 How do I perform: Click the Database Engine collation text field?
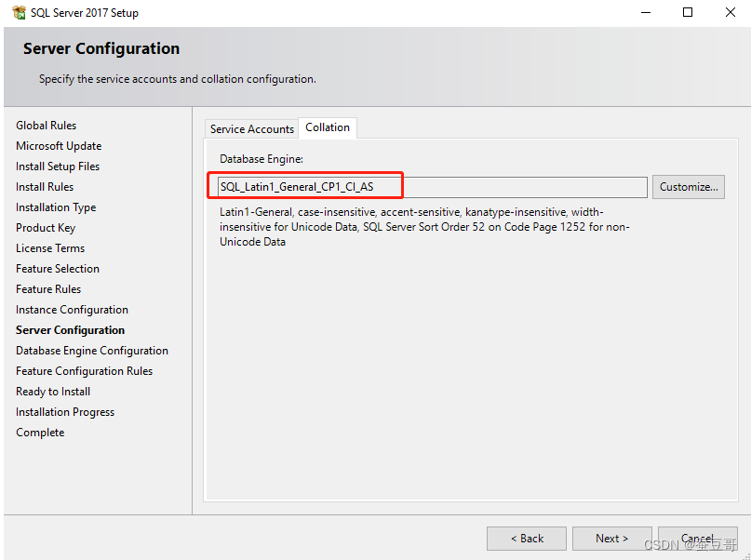[432, 187]
